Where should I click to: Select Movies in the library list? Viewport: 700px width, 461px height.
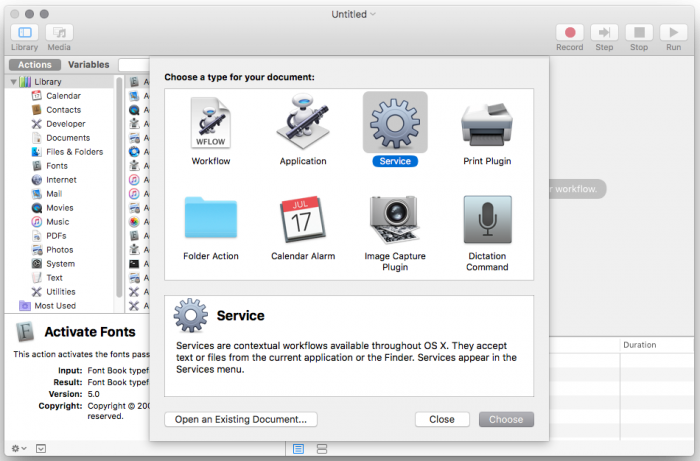pyautogui.click(x=59, y=208)
